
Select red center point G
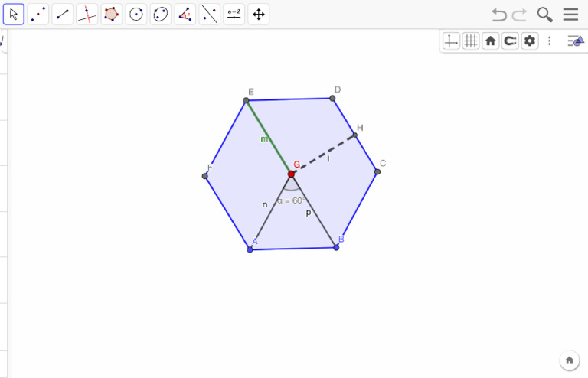(x=291, y=174)
